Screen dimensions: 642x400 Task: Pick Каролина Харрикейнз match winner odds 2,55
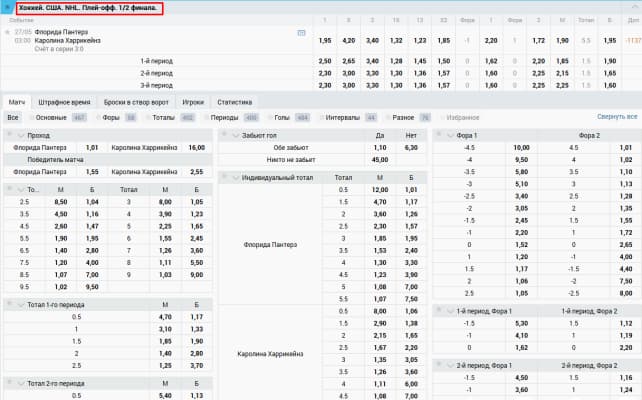[197, 172]
